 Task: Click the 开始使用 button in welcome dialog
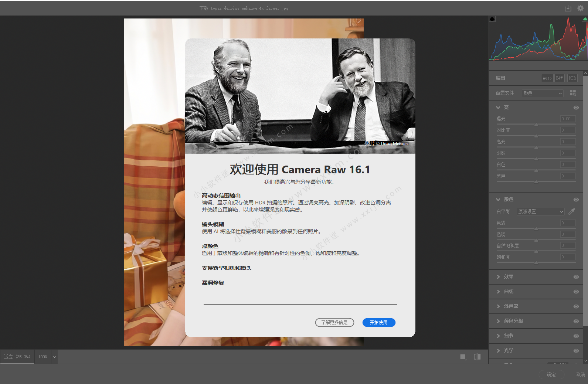coord(379,323)
